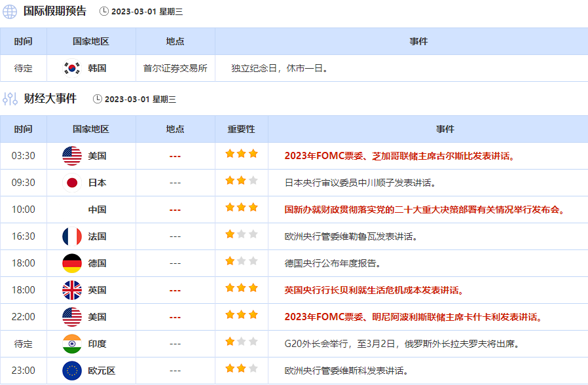
Task: Click the 重要性 column header
Action: (x=241, y=129)
